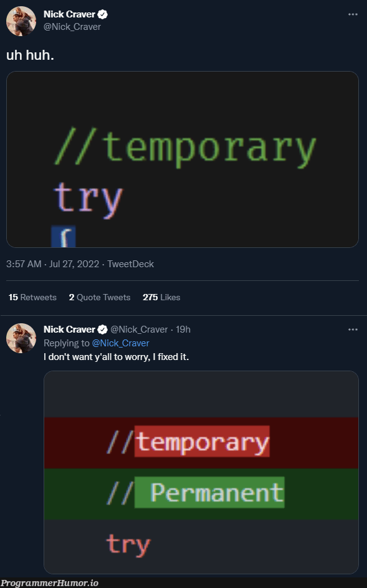Click the ProgrammerHumor.io watermark
This screenshot has height=588, width=367.
click(x=49, y=583)
